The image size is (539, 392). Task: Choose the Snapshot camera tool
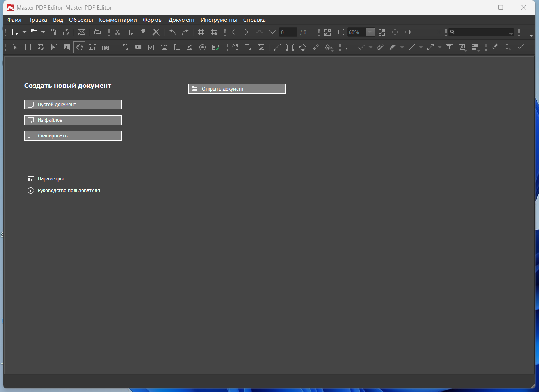(x=105, y=48)
